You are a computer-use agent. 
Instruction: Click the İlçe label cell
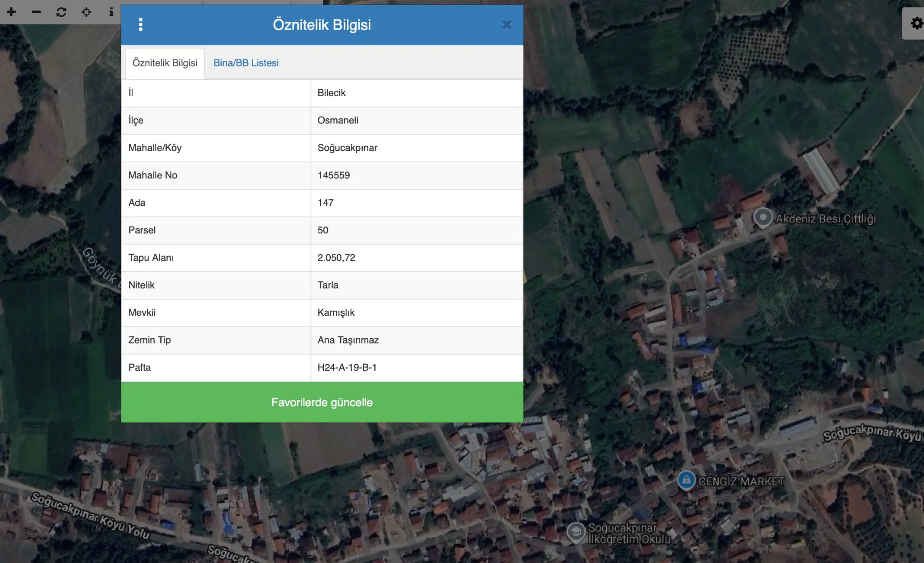click(x=216, y=121)
